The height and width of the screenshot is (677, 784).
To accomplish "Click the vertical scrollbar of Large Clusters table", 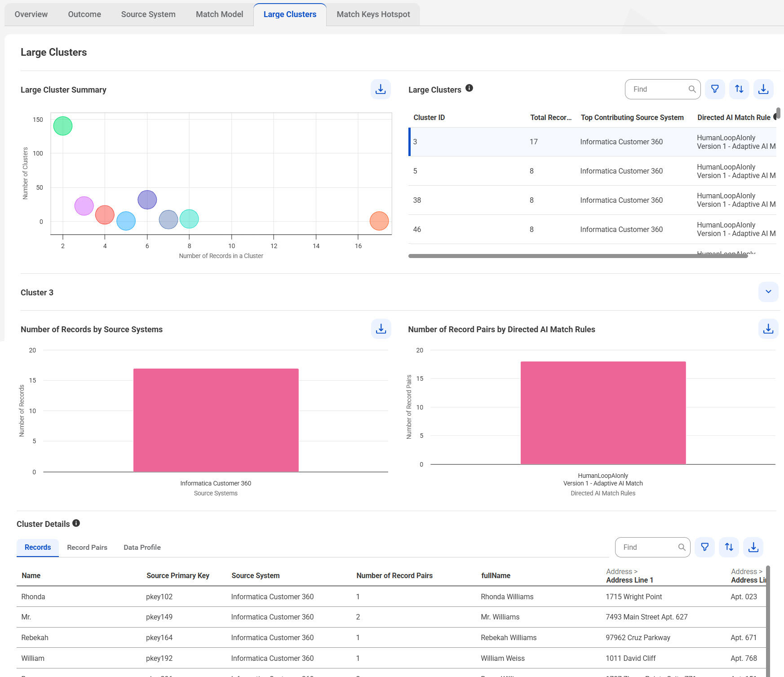I will tap(778, 113).
